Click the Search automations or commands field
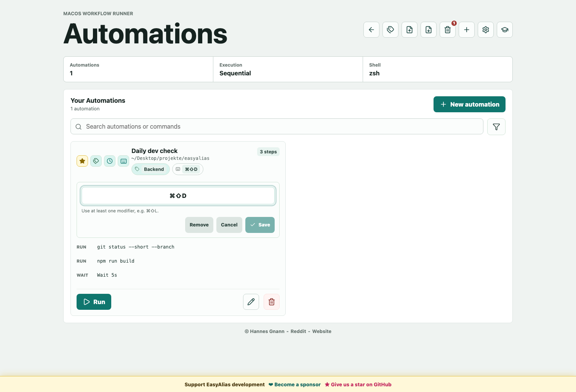The width and height of the screenshot is (576, 392). (x=277, y=126)
